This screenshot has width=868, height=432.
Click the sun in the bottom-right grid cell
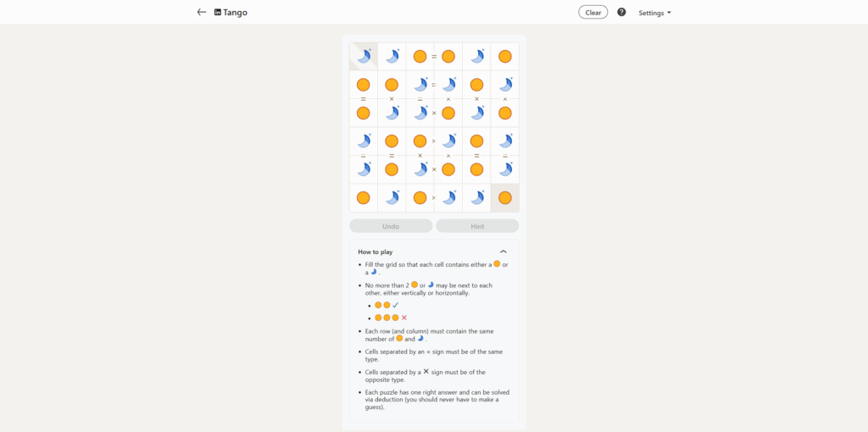505,198
